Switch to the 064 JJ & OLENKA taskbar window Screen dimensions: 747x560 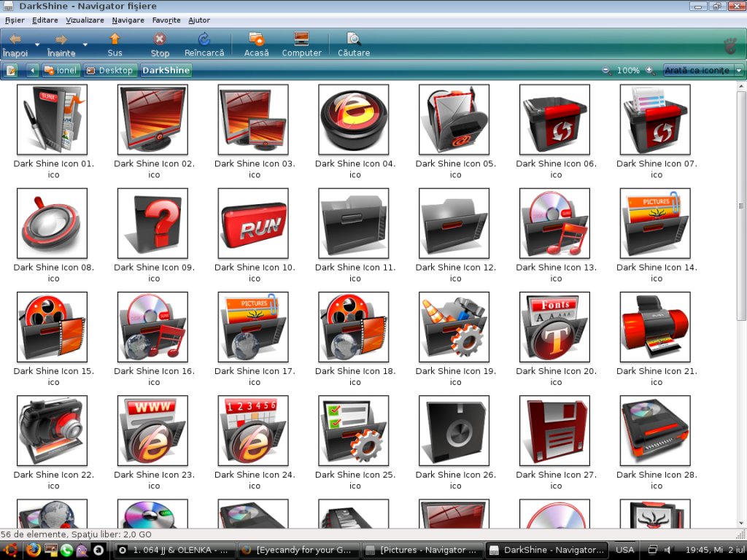(x=175, y=550)
